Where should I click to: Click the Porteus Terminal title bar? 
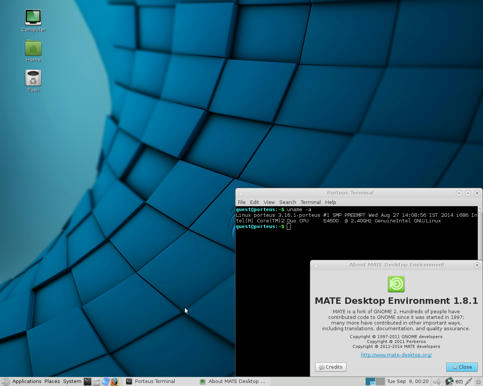click(350, 193)
